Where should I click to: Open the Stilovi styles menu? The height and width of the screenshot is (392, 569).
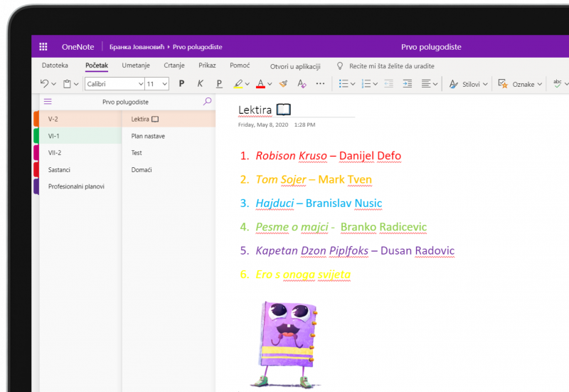pyautogui.click(x=468, y=84)
